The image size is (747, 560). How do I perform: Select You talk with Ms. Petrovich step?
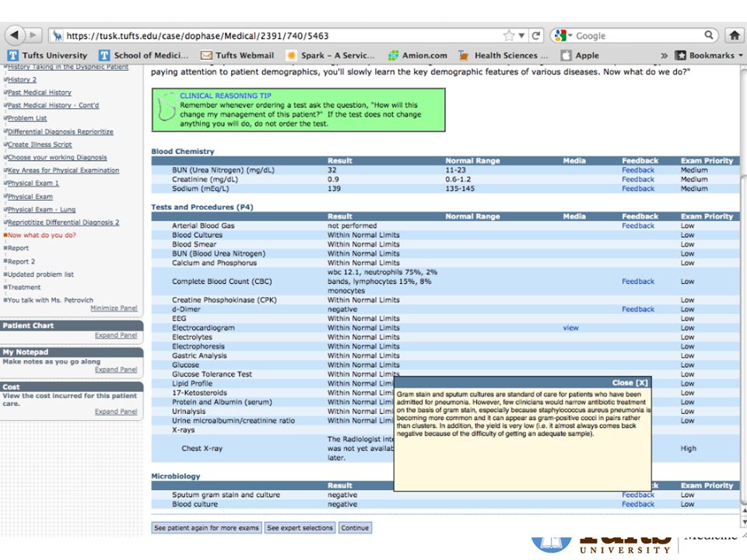51,300
